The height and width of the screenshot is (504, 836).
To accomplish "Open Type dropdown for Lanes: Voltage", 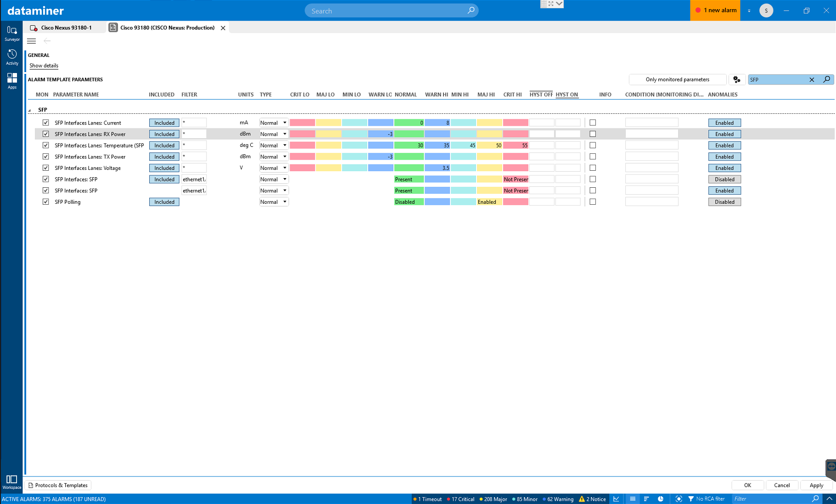I will click(x=274, y=168).
